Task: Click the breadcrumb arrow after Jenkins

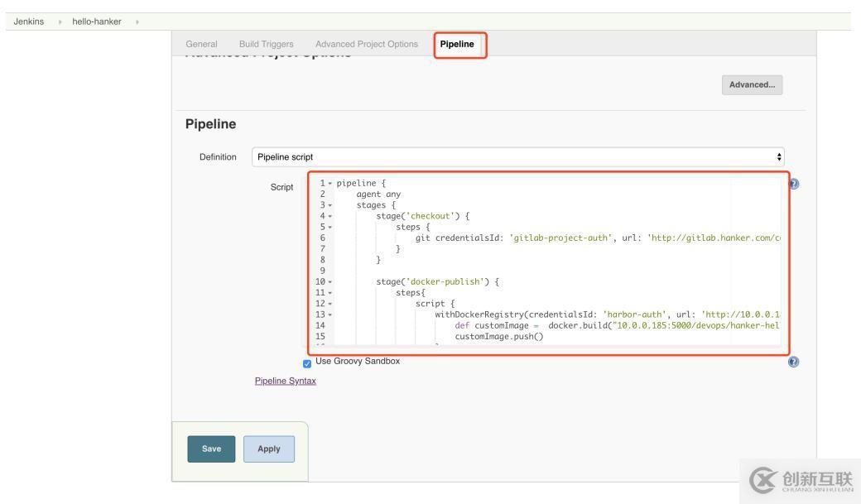Action: [x=59, y=22]
